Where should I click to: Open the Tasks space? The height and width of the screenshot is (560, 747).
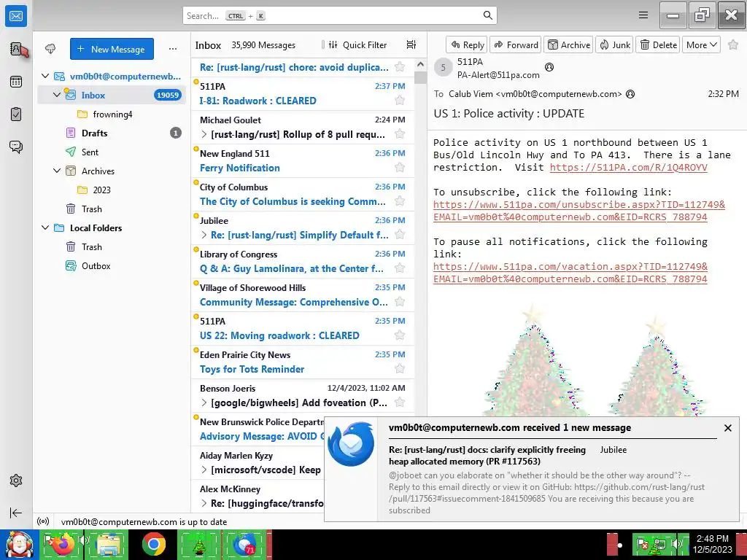tap(16, 114)
